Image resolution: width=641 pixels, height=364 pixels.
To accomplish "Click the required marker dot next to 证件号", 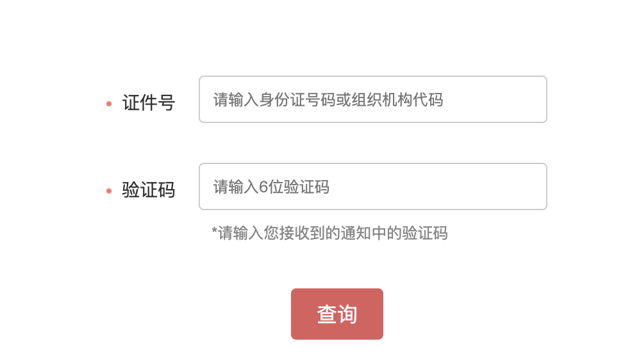I will pyautogui.click(x=109, y=103).
